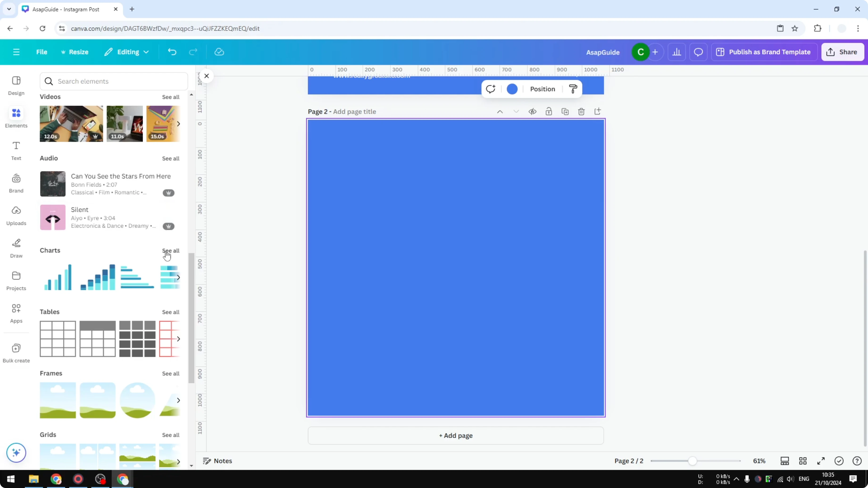
Task: Expand more frame styles with the arrow
Action: (x=178, y=400)
